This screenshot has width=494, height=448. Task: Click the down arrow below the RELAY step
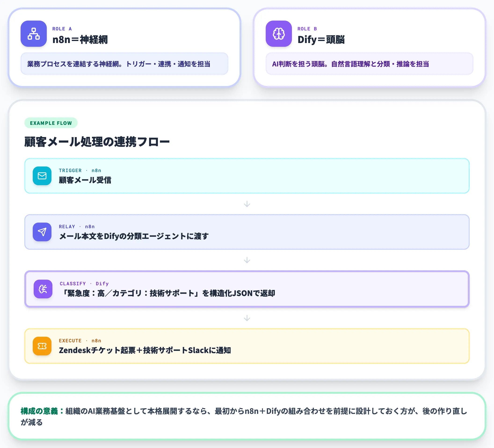247,260
